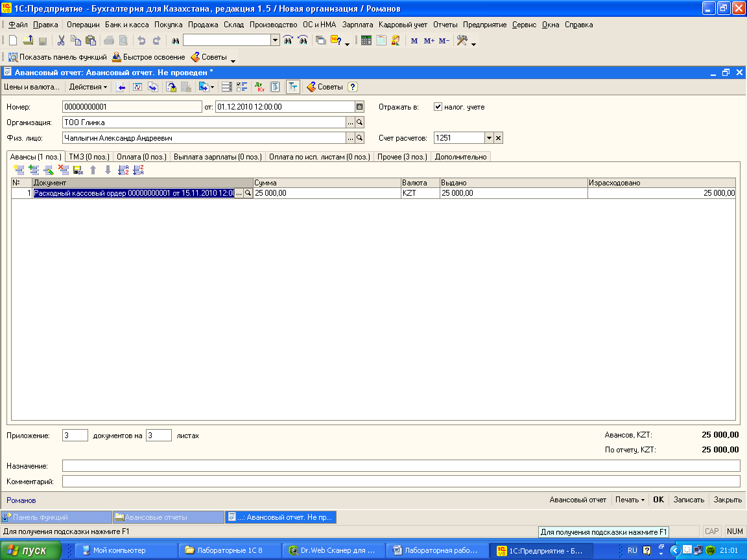Open the calculator icon in main toolbar

(x=366, y=40)
